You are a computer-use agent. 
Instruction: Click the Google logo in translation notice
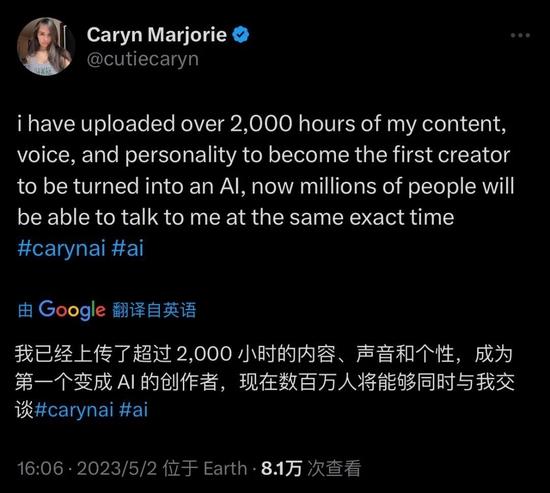coord(72,309)
